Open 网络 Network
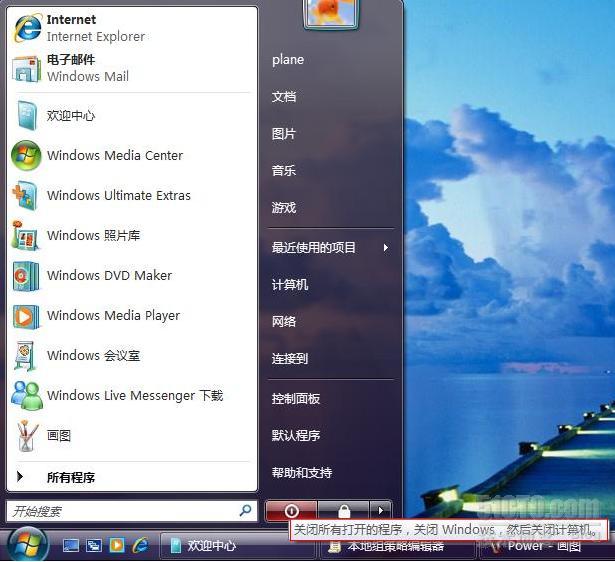The width and height of the screenshot is (615, 562). [x=284, y=322]
